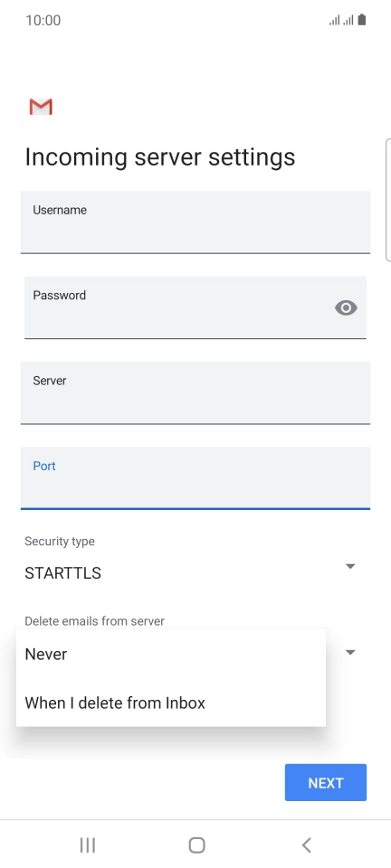
Task: Tap the Android home button icon
Action: 196,844
